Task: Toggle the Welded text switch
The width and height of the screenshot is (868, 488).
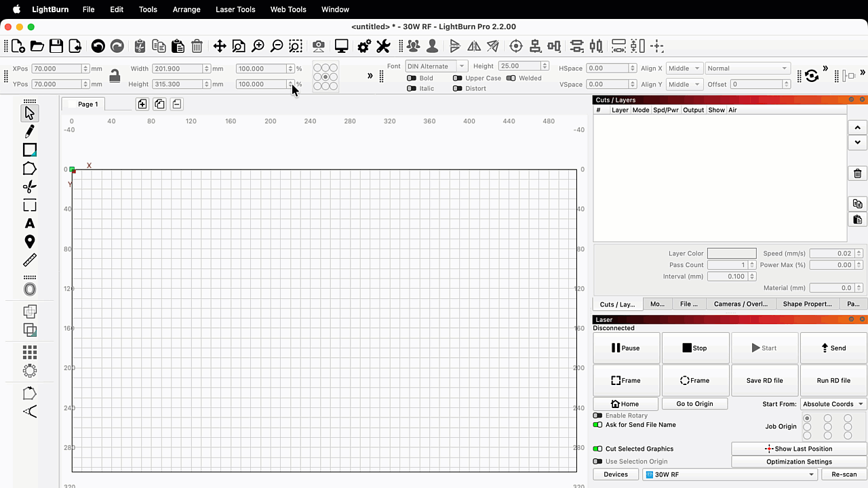Action: click(x=511, y=78)
